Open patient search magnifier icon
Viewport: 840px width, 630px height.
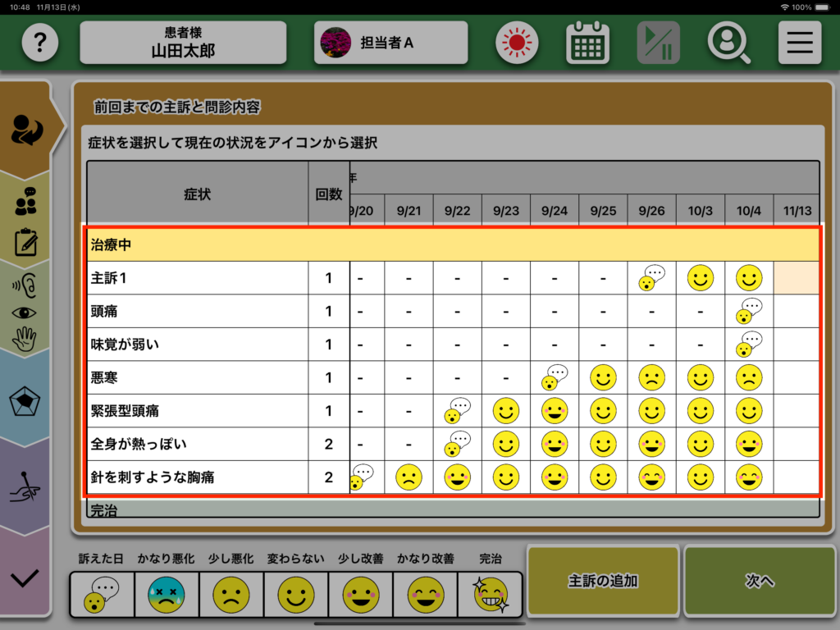point(728,43)
